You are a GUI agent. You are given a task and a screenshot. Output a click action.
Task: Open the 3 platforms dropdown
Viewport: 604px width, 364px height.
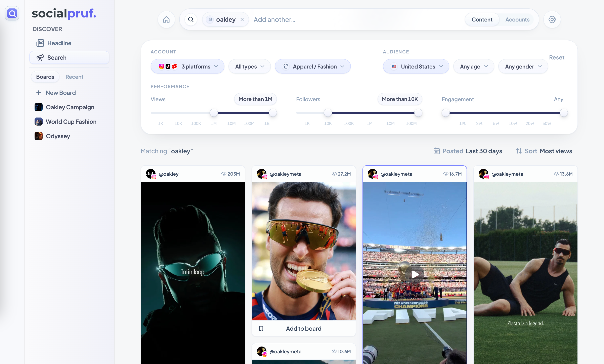(x=187, y=66)
